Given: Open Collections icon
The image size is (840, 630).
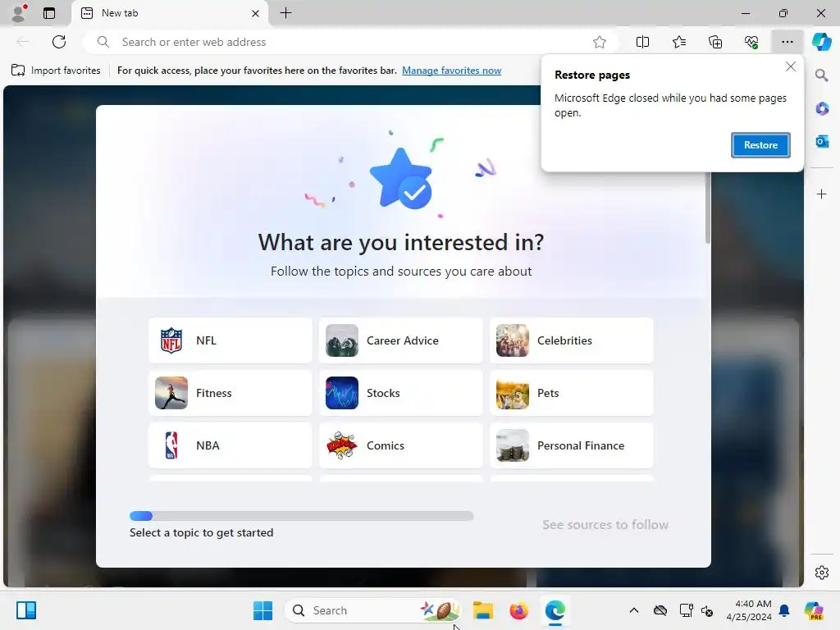Looking at the screenshot, I should click(x=715, y=42).
